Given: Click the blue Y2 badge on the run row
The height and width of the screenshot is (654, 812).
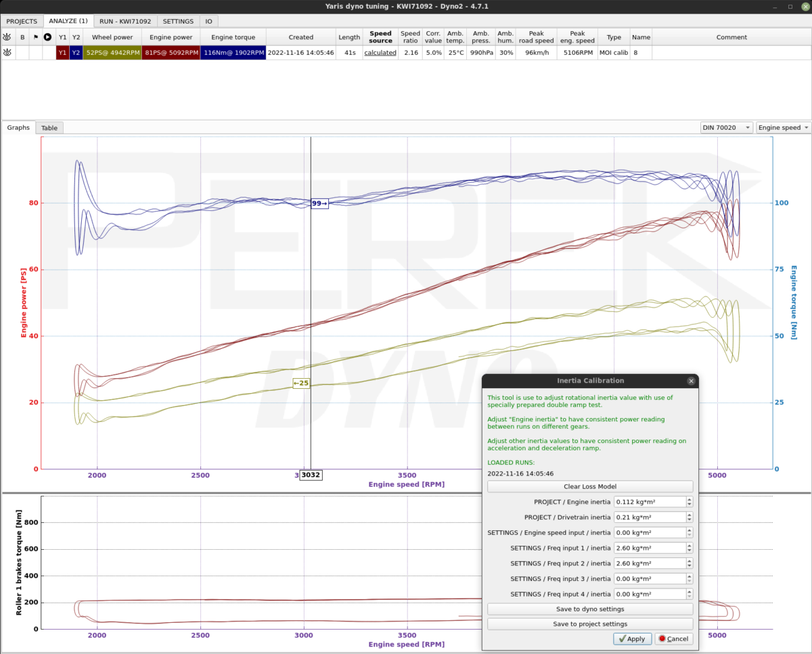Looking at the screenshot, I should [x=76, y=52].
